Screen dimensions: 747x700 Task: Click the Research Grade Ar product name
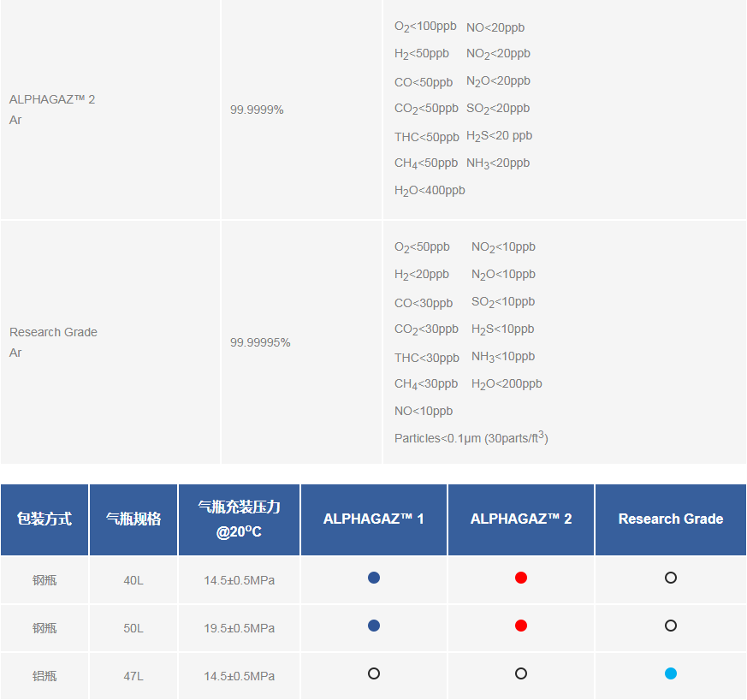tap(53, 342)
